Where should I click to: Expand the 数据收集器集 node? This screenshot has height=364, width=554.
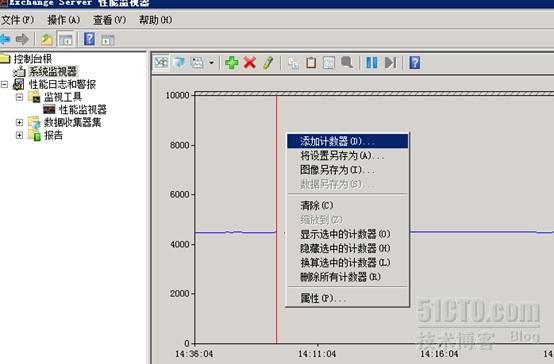pos(19,122)
